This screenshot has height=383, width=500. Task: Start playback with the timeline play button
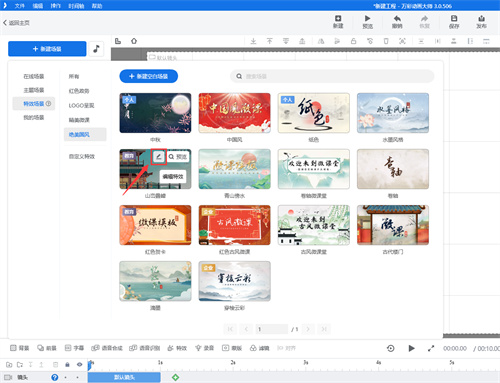411,348
